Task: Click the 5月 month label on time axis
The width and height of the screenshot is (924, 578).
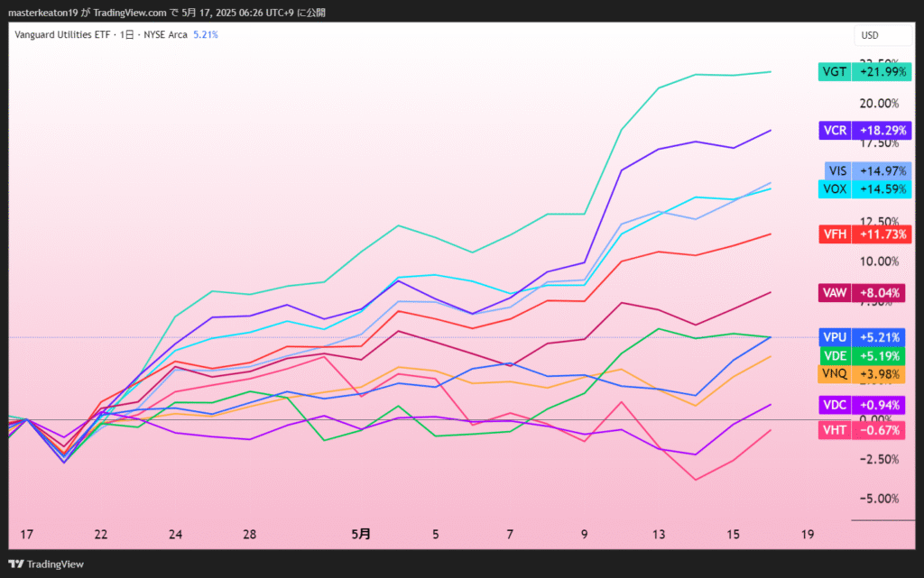Action: 361,534
